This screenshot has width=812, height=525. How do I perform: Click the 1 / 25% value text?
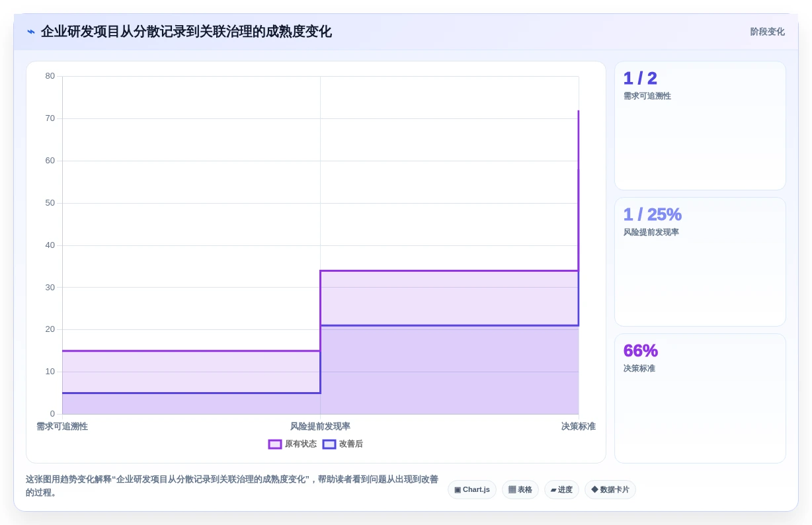[652, 215]
